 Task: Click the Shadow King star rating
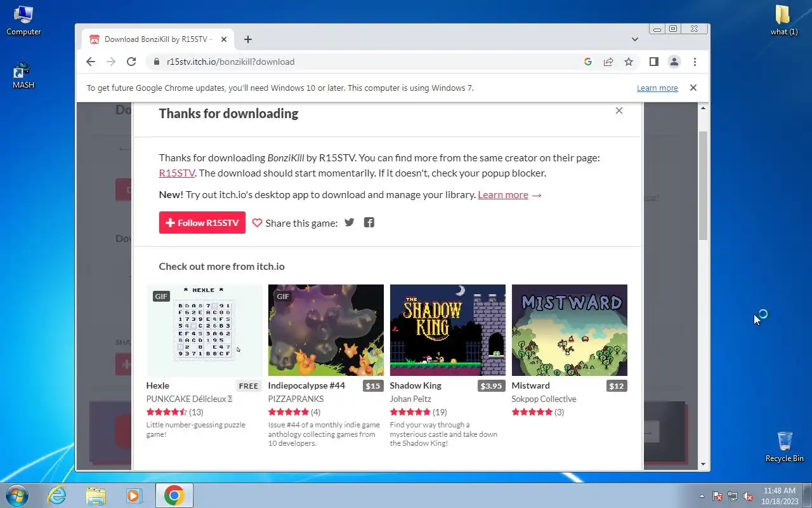(410, 412)
